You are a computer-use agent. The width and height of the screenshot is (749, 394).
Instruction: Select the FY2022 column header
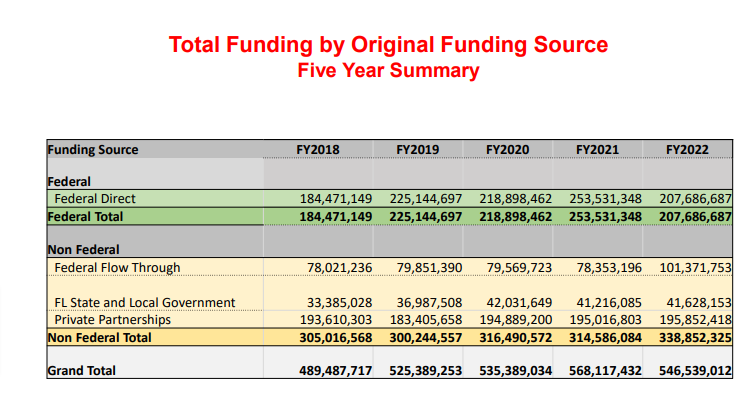tap(687, 149)
